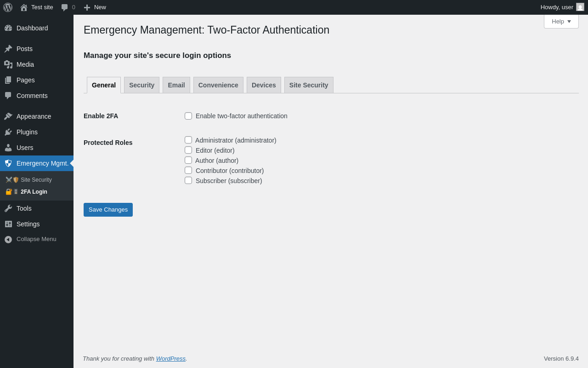Image resolution: width=588 pixels, height=368 pixels.
Task: Click the Tools wrench icon
Action: click(x=8, y=208)
